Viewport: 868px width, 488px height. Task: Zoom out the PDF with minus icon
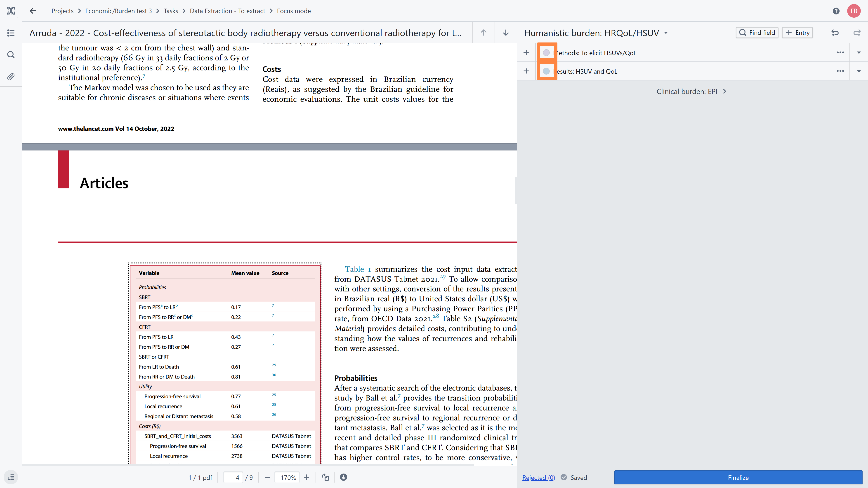[268, 477]
